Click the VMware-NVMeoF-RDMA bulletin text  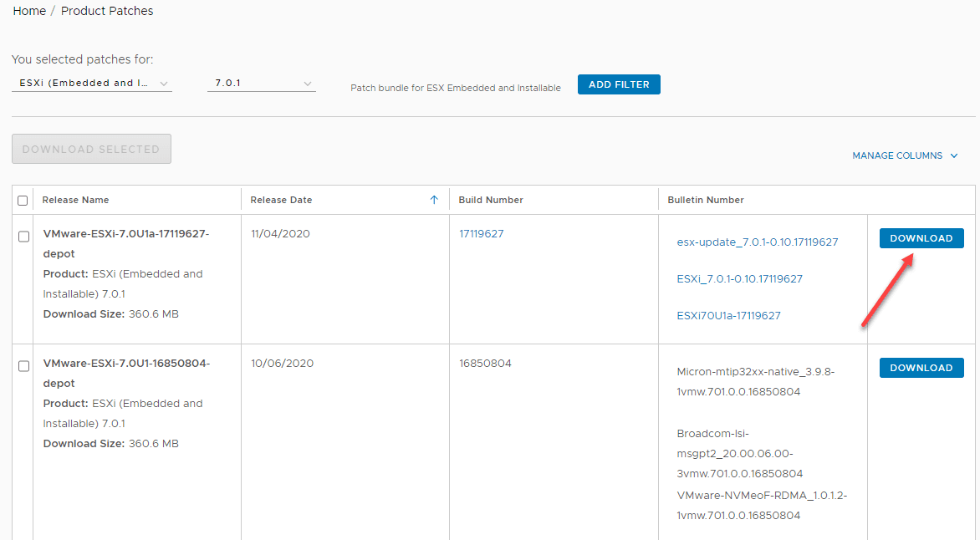(762, 505)
